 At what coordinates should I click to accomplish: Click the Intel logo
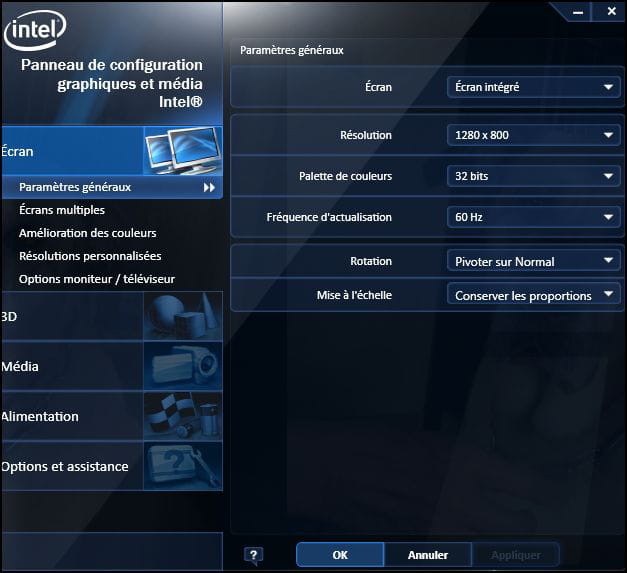(35, 30)
